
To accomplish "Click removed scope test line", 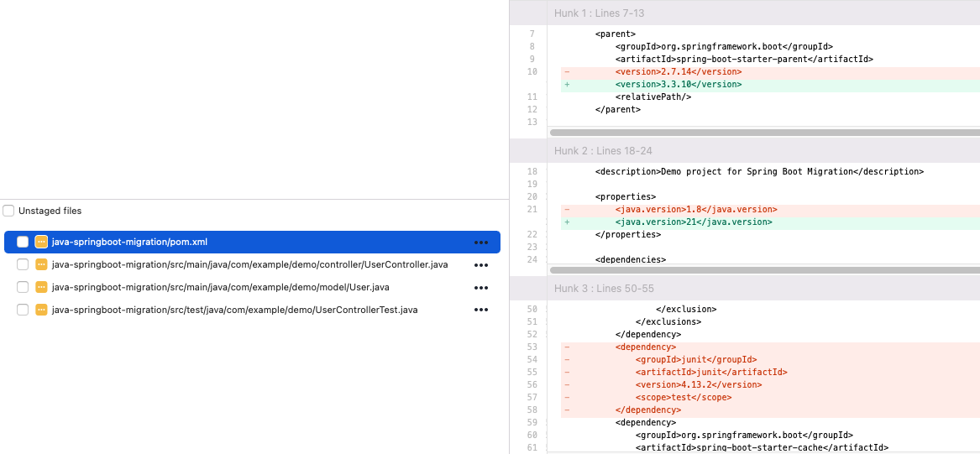I will [770, 397].
